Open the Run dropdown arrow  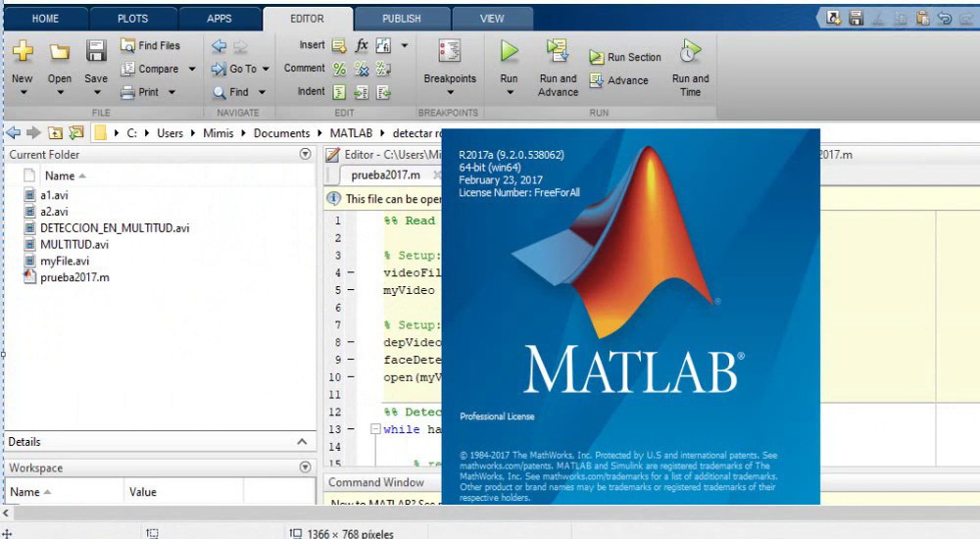click(510, 93)
